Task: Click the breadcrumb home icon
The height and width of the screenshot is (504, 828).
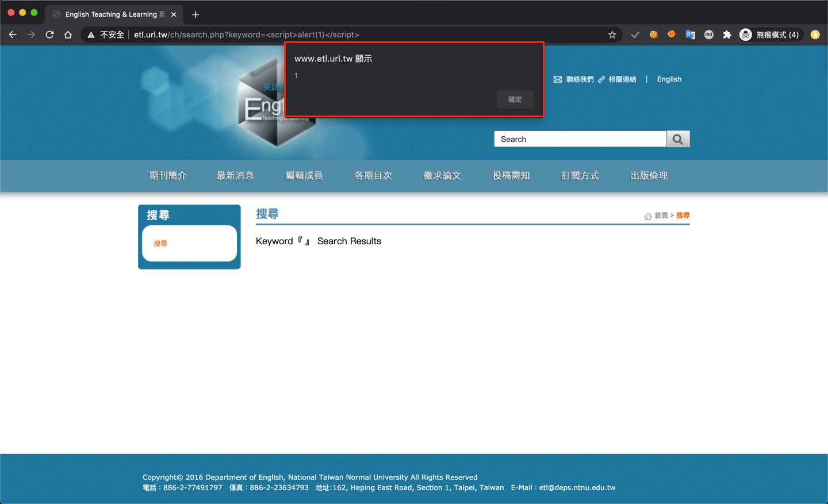Action: [x=648, y=216]
